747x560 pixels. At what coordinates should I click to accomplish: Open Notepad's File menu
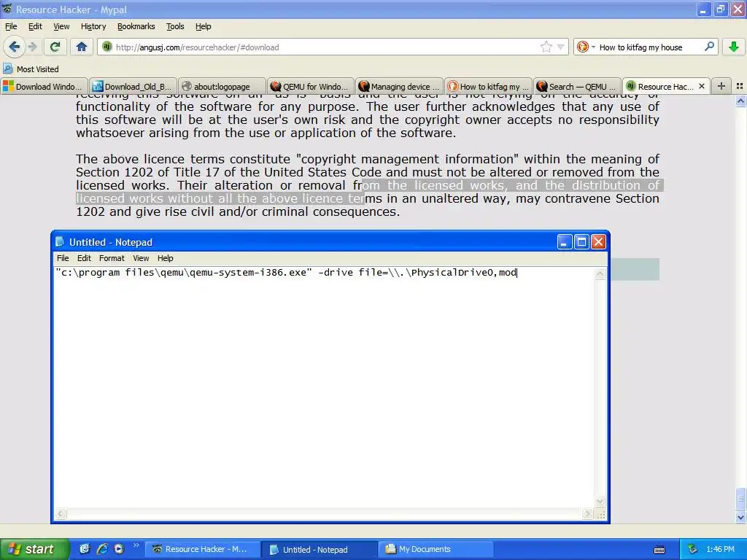point(63,258)
